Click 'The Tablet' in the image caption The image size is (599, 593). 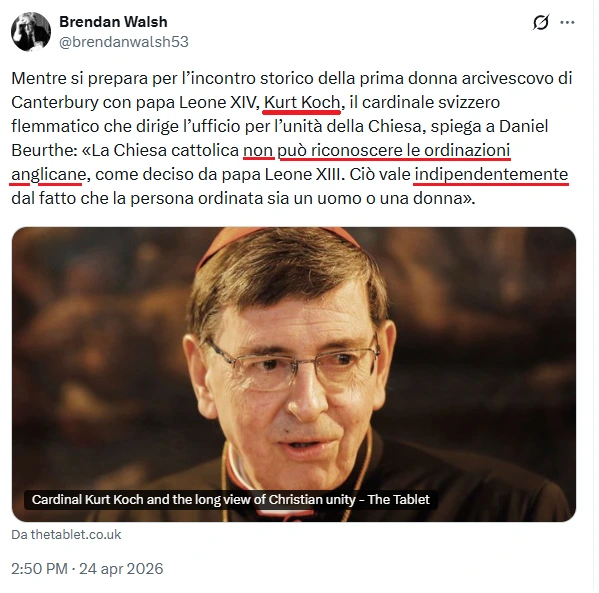(399, 499)
